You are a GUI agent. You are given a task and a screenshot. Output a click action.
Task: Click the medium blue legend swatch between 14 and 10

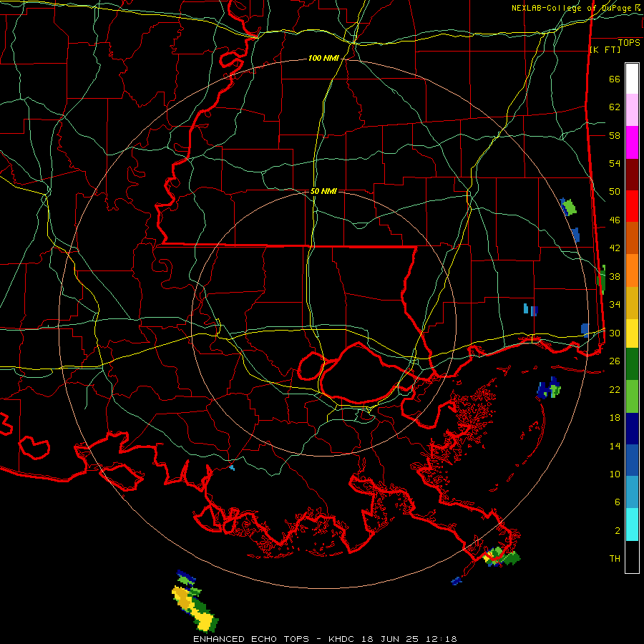pyautogui.click(x=632, y=460)
